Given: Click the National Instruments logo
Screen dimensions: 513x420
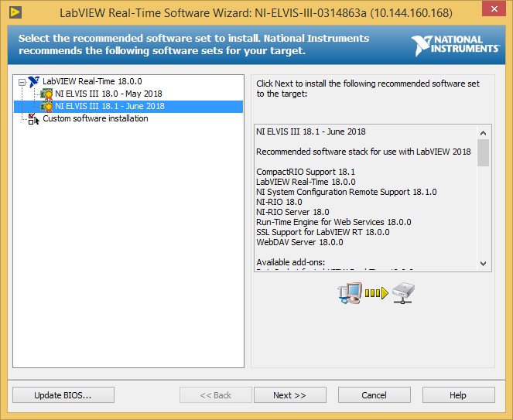Looking at the screenshot, I should (456, 45).
